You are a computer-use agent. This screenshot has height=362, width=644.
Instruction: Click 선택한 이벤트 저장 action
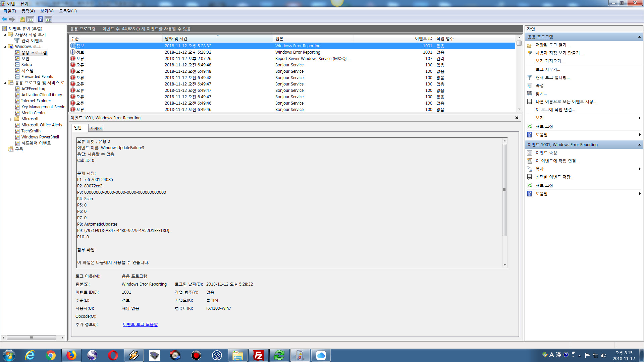coord(554,177)
